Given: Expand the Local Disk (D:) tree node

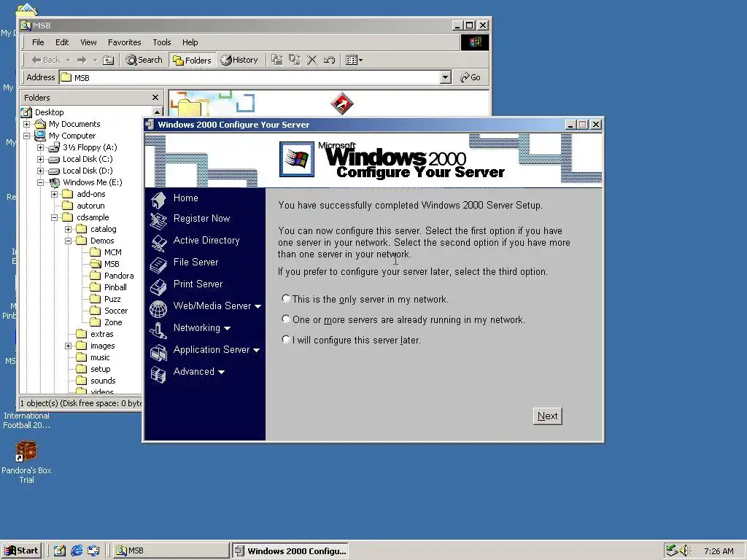Looking at the screenshot, I should (41, 171).
